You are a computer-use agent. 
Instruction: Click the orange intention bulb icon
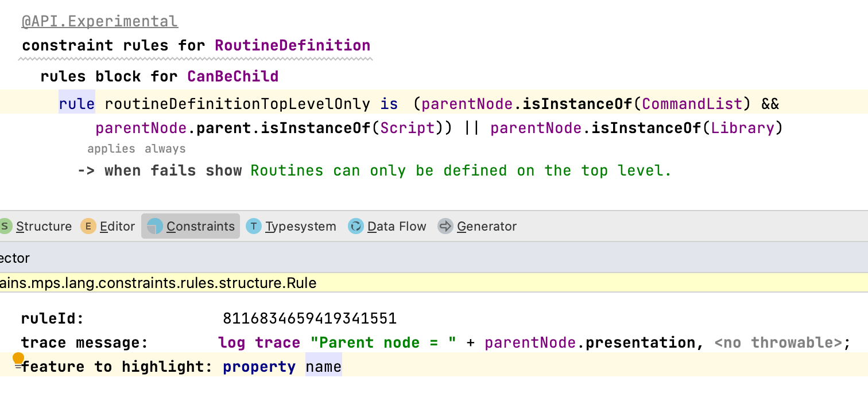18,359
